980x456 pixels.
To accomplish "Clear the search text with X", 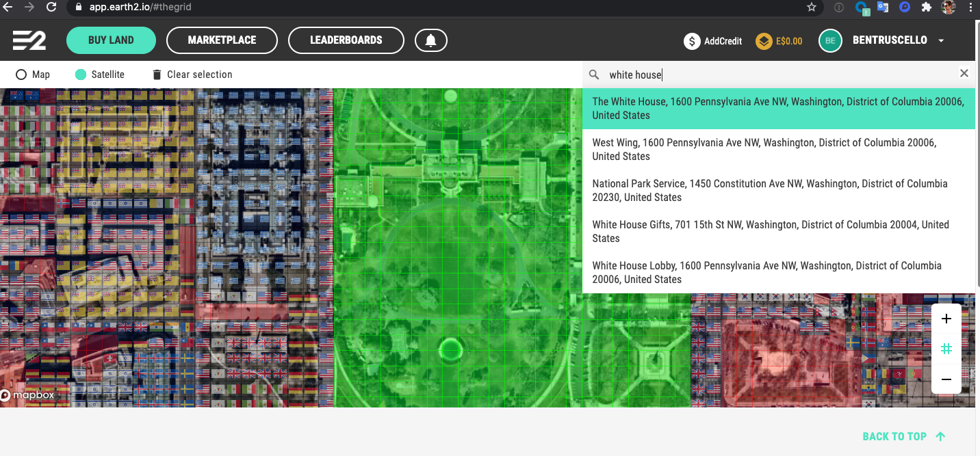I will click(964, 73).
